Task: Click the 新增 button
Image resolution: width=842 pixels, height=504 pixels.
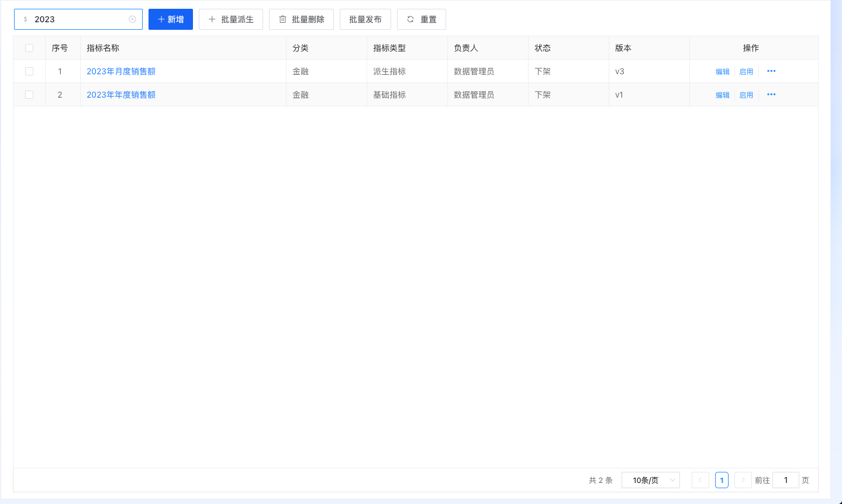Action: [171, 19]
